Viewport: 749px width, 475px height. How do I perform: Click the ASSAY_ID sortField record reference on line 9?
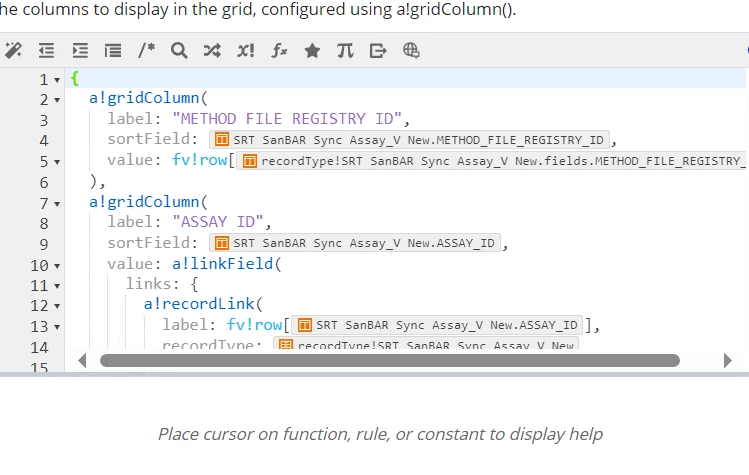coord(355,243)
